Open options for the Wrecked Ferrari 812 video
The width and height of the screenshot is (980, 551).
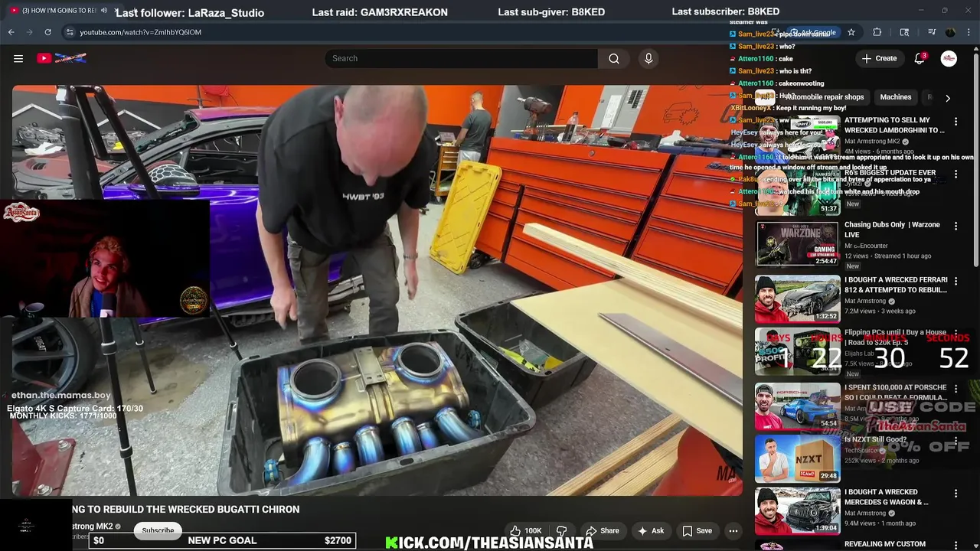(x=955, y=281)
